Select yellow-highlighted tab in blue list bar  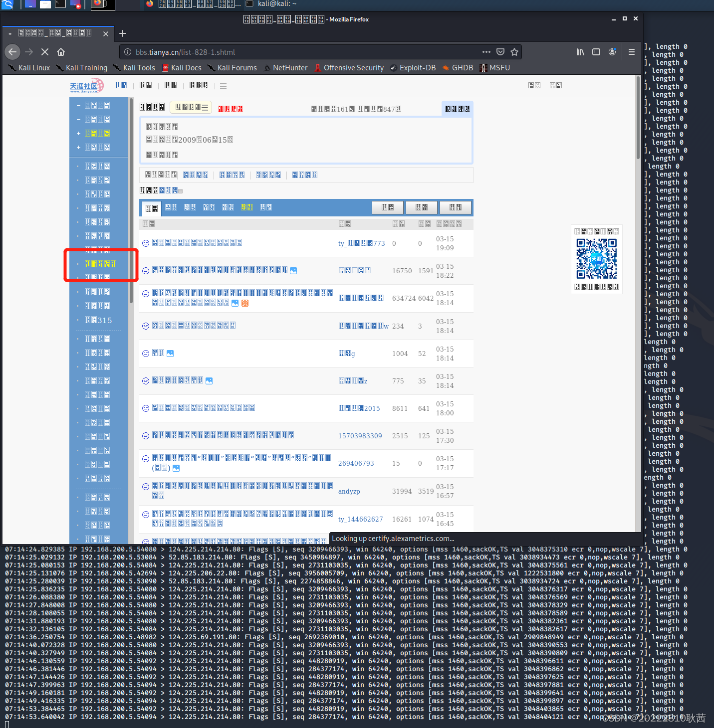coord(247,207)
